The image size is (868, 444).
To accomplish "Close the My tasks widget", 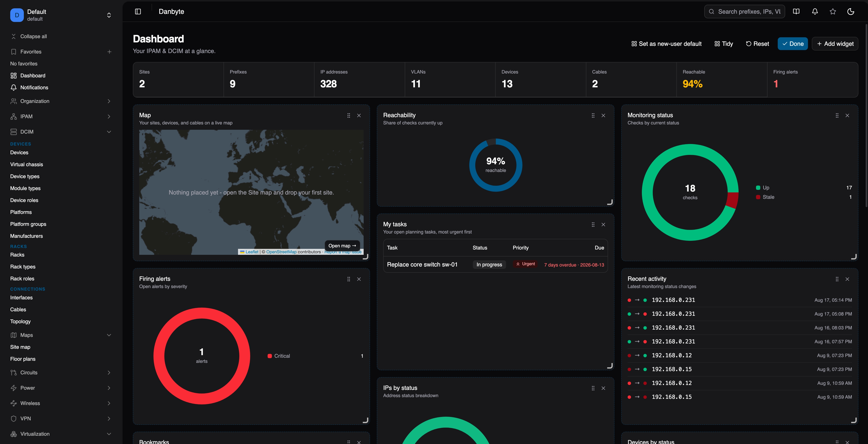I will tap(603, 225).
